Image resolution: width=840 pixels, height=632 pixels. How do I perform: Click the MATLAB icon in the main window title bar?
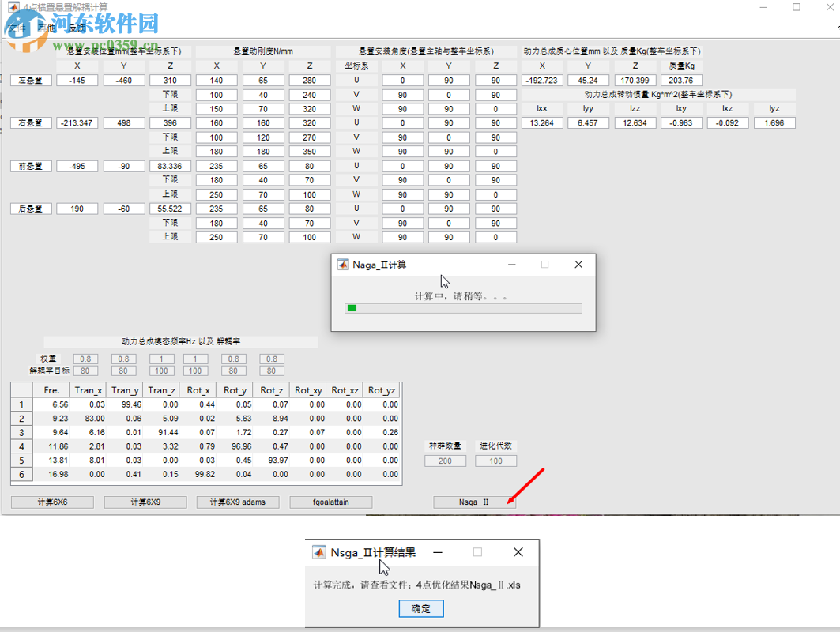[x=13, y=7]
